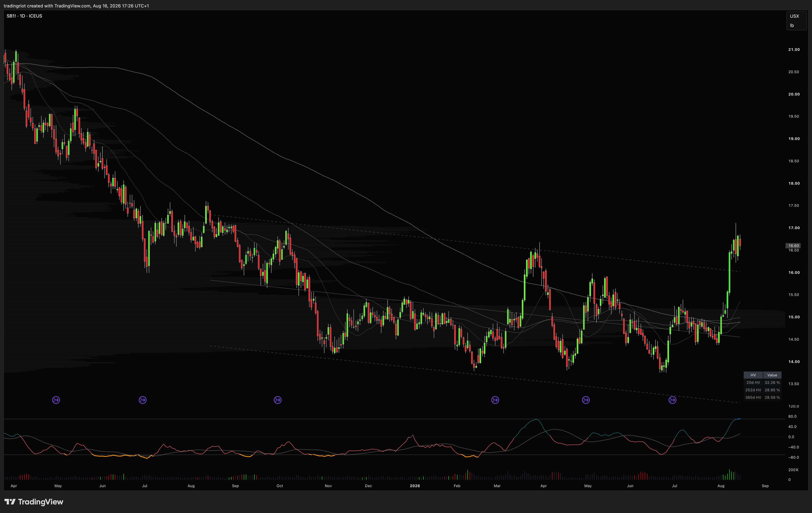Click the 28.59 % value cell
Screen dimensions: 812x513
[772, 397]
